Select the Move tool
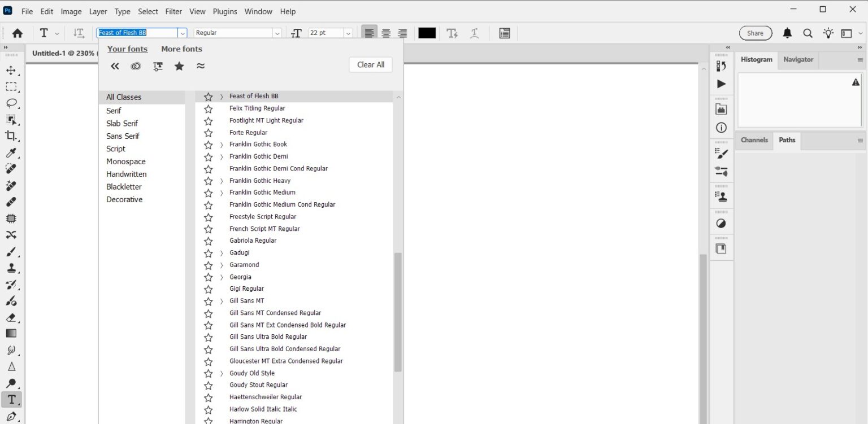 coord(11,71)
